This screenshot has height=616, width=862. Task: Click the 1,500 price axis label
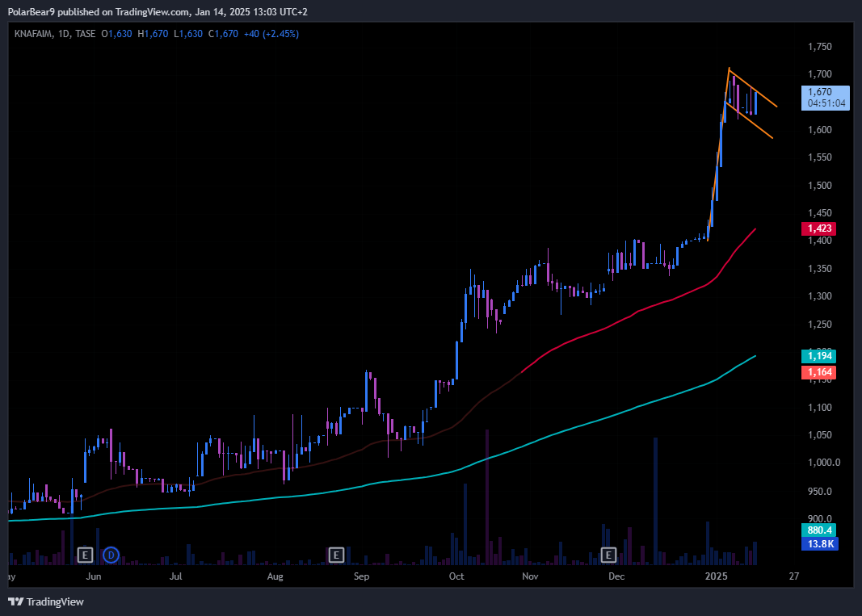(x=820, y=185)
